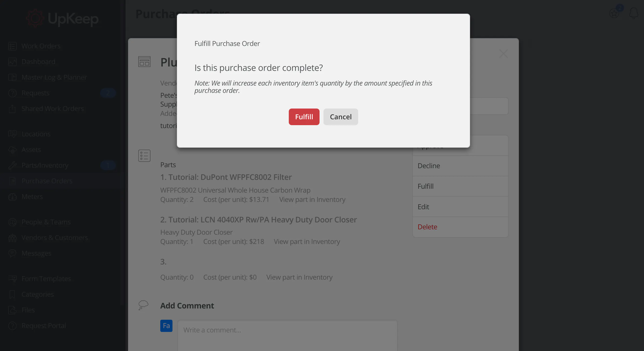This screenshot has height=351, width=644.
Task: View Door Closer part in Inventory
Action: 307,241
